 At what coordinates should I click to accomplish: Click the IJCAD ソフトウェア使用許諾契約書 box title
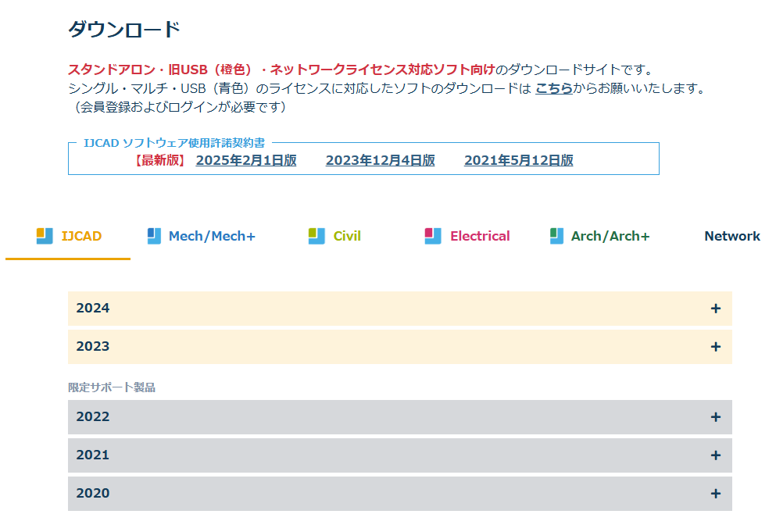174,143
